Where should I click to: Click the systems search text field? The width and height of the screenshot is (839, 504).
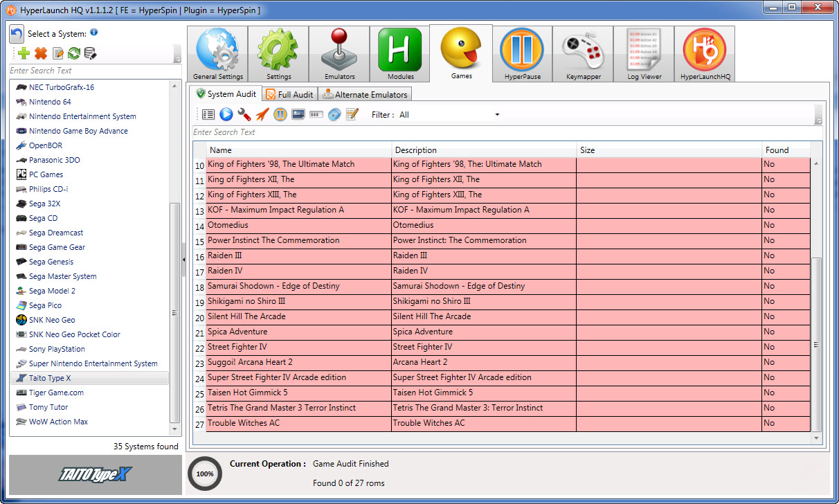pos(95,71)
